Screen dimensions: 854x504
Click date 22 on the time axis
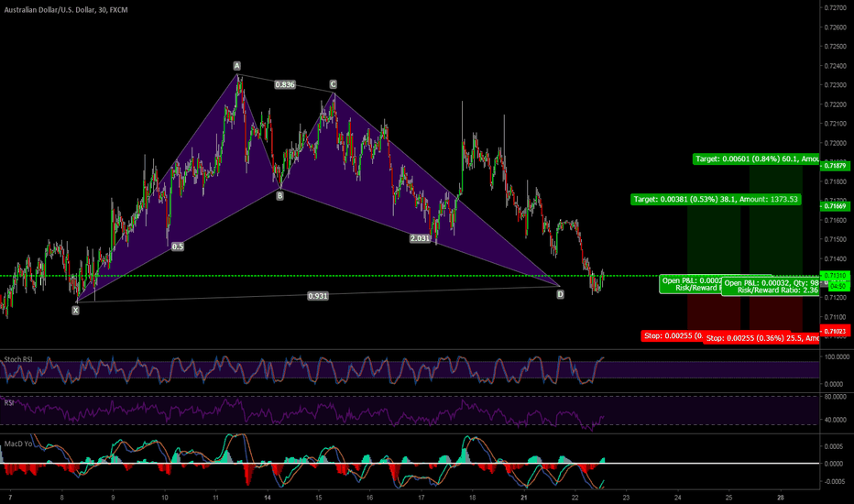(575, 498)
